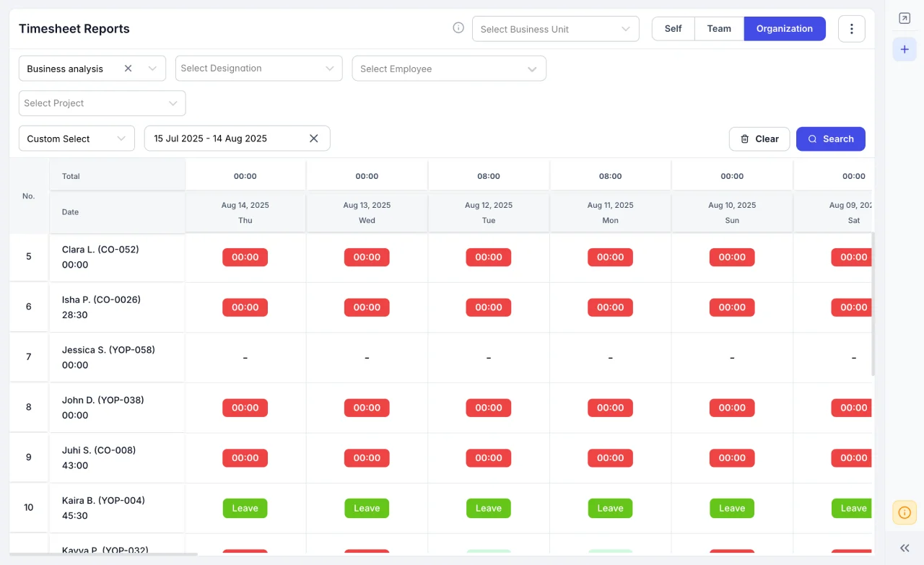Click the Search button
Screen dimensions: 924x565
[x=831, y=139]
